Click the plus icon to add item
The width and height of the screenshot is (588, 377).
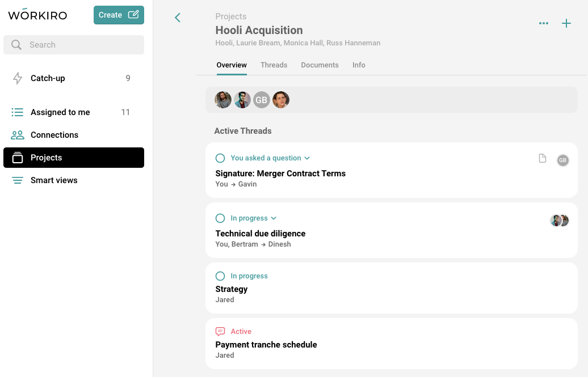[566, 23]
